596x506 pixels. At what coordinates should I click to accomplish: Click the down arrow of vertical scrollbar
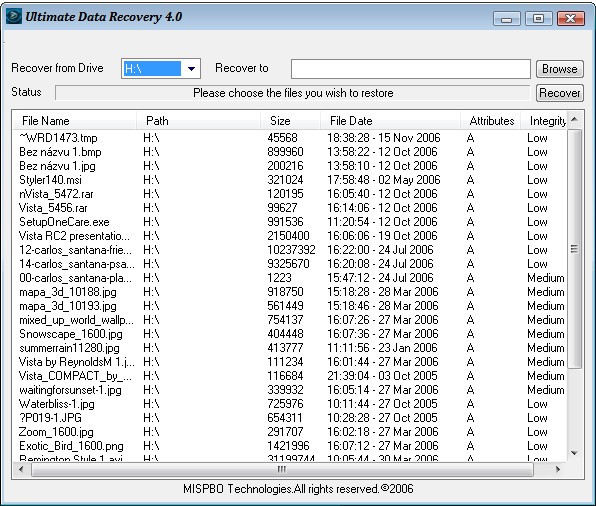point(574,453)
